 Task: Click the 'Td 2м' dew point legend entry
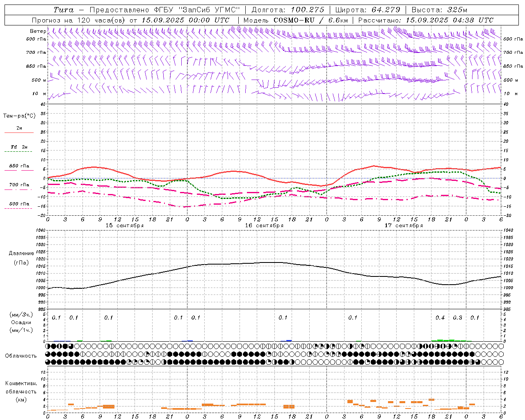[19, 147]
